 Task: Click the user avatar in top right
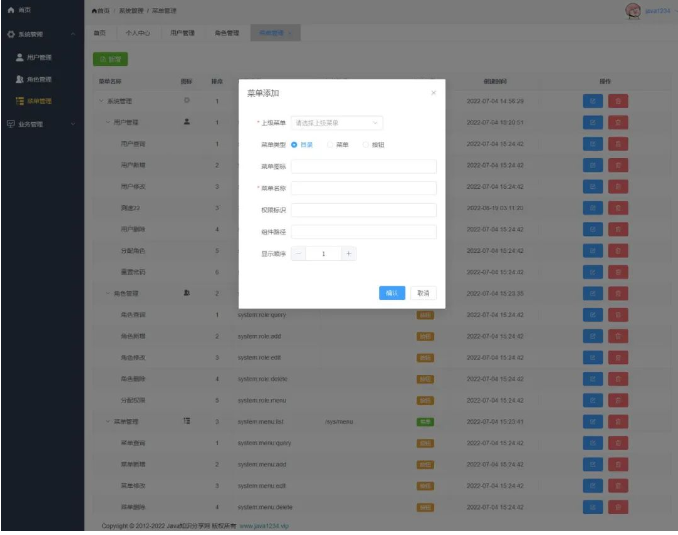pyautogui.click(x=633, y=10)
